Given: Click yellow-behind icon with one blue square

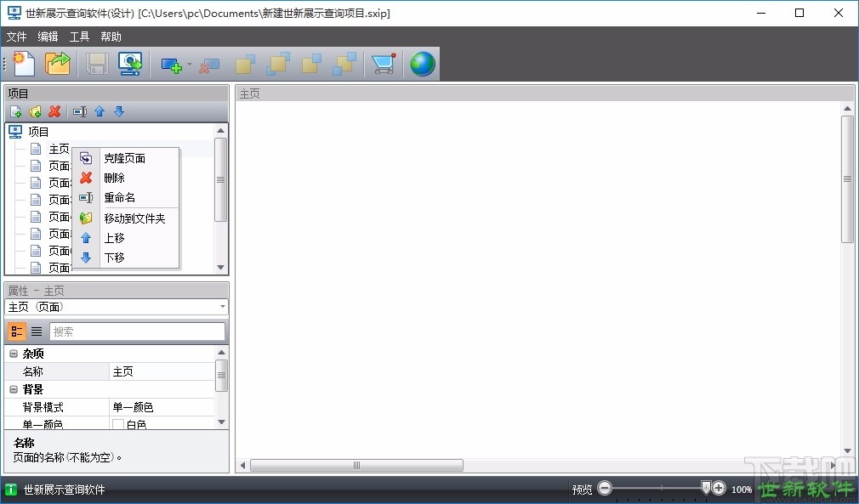Looking at the screenshot, I should coord(312,64).
